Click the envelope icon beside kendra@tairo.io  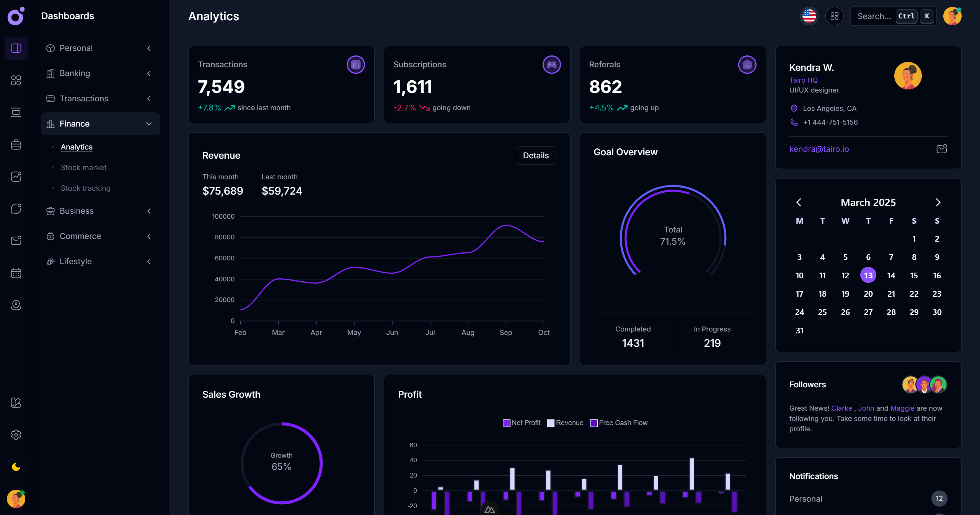(x=942, y=148)
